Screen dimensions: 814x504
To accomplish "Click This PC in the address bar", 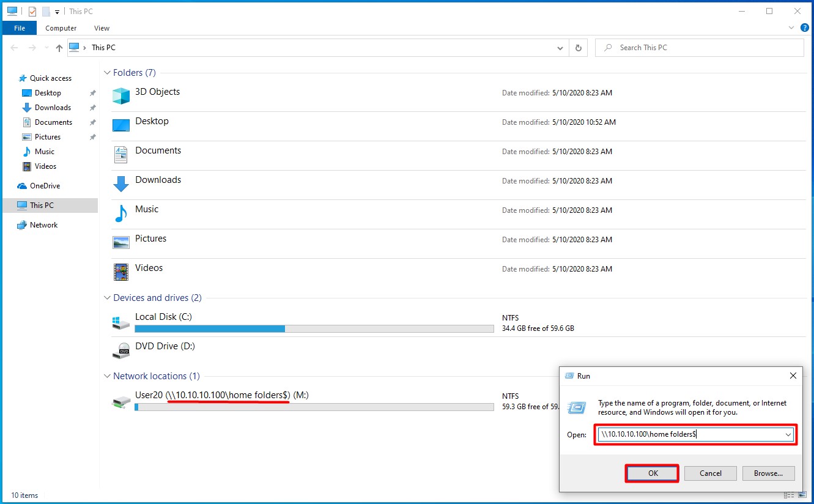I will (103, 48).
